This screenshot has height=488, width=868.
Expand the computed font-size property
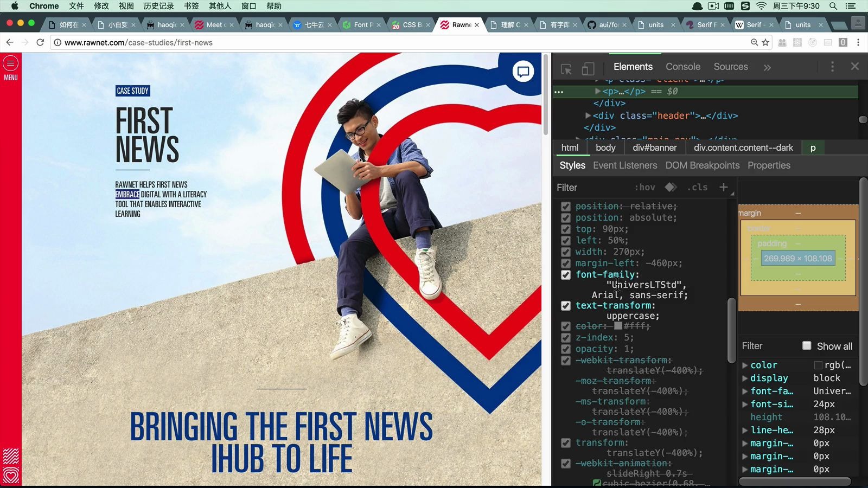[745, 404]
